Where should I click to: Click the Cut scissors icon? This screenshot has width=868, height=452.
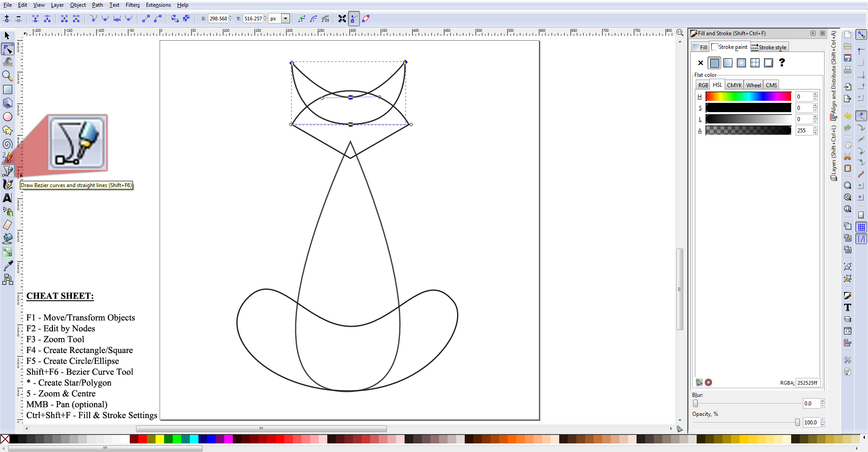pyautogui.click(x=848, y=156)
